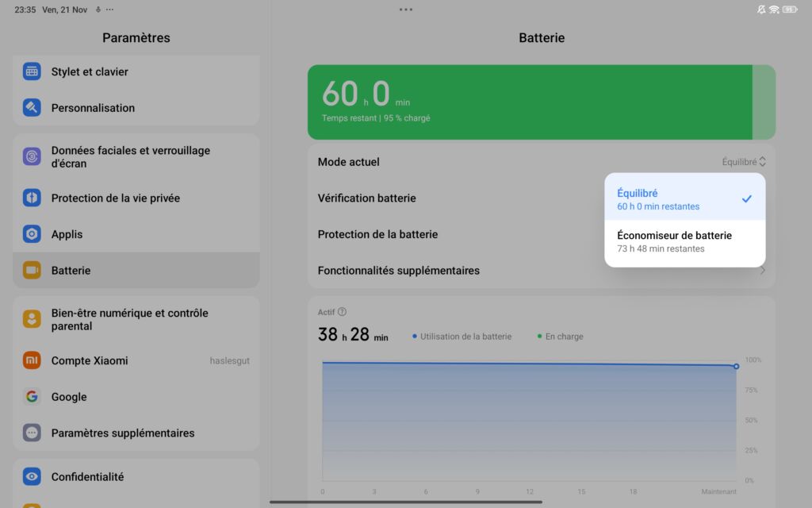The width and height of the screenshot is (812, 508).
Task: Click the Données faciales fingerprint icon
Action: tap(31, 156)
